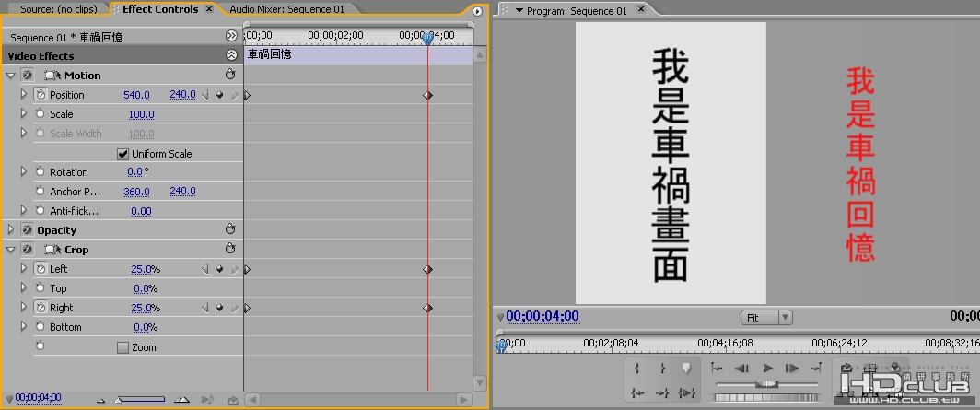Image resolution: width=980 pixels, height=410 pixels.
Task: Toggle Right crop animation stopwatch
Action: (41, 308)
